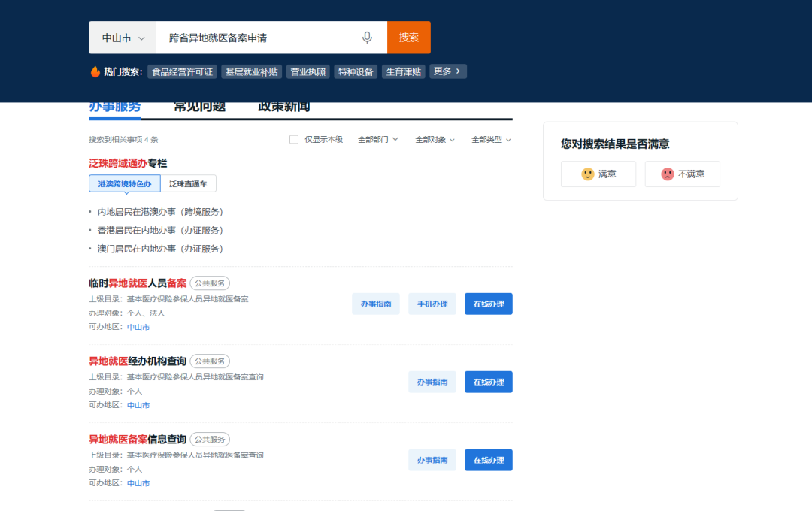Click the sad face unsatisfied icon
Viewport: 812px width, 511px height.
(x=668, y=174)
